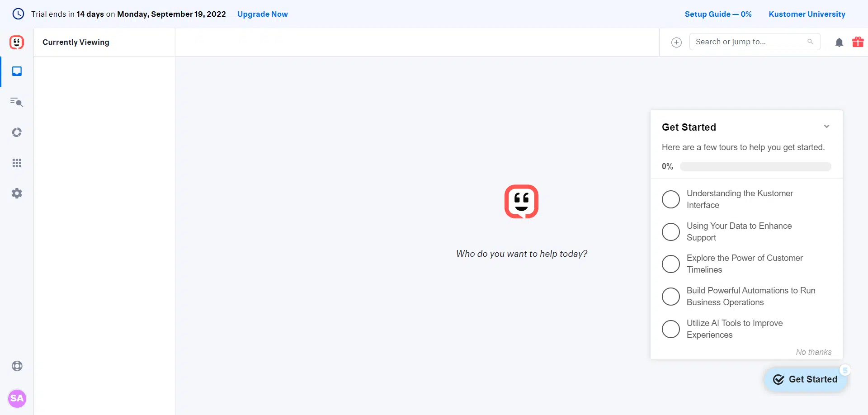Open the SA user avatar menu
Screen dimensions: 868x415
click(x=17, y=398)
